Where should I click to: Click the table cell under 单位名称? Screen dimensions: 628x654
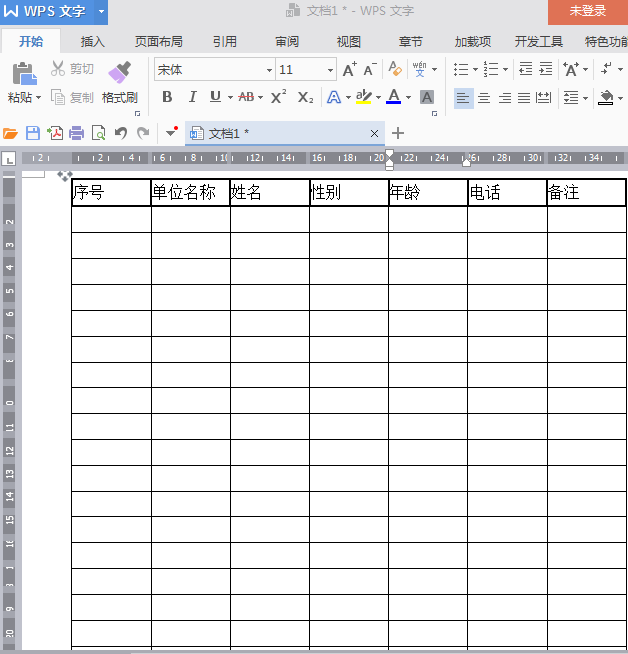tap(190, 219)
